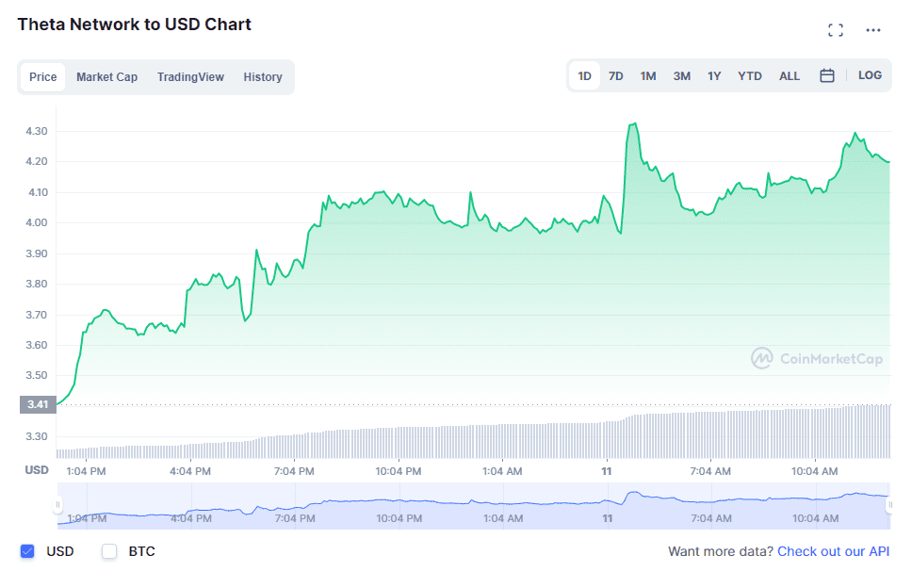Enable logarithmic scale with LOG button
912x588 pixels.
[869, 75]
